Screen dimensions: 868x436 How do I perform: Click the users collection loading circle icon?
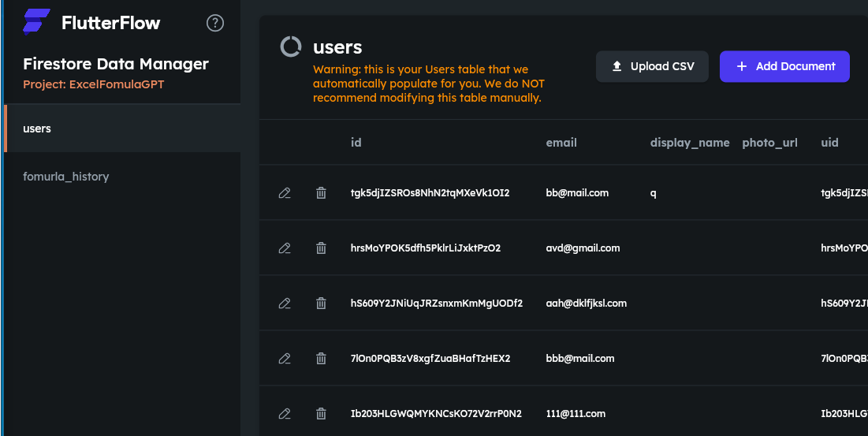click(291, 47)
